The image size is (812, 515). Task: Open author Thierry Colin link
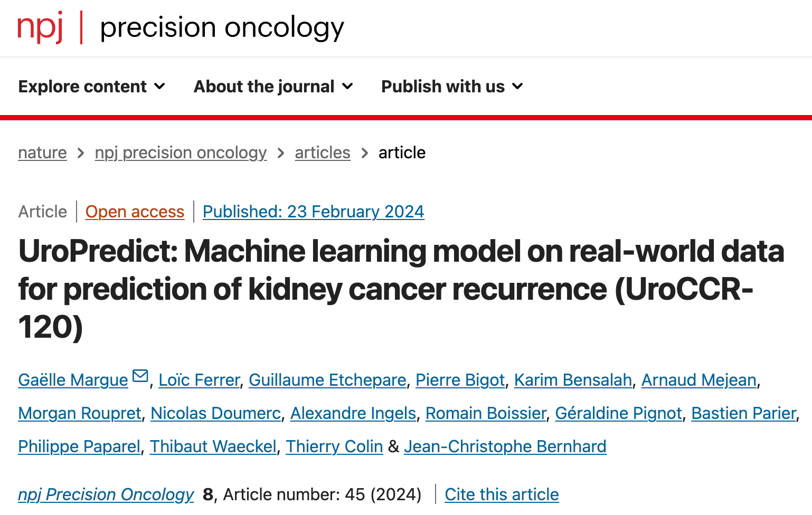coord(334,446)
